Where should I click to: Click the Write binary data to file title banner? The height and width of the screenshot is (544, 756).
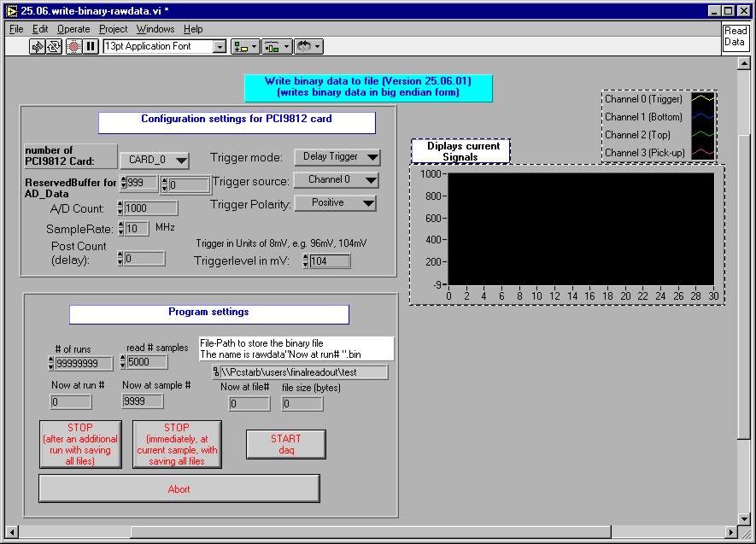point(368,88)
